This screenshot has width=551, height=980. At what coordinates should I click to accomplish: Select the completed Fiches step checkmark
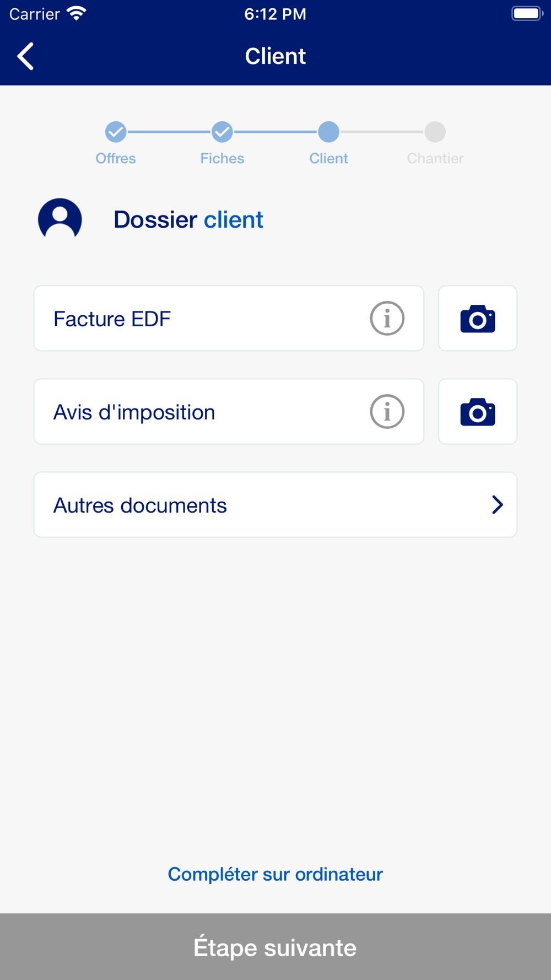coord(222,132)
